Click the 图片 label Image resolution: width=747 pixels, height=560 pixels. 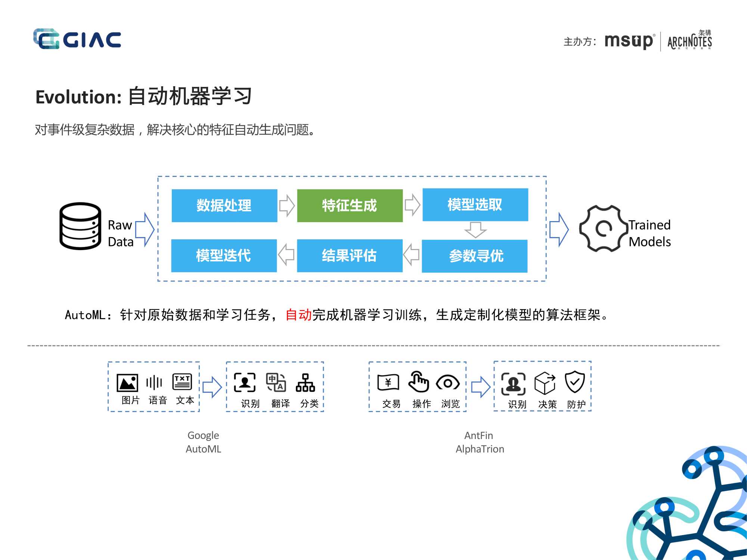[x=131, y=400]
